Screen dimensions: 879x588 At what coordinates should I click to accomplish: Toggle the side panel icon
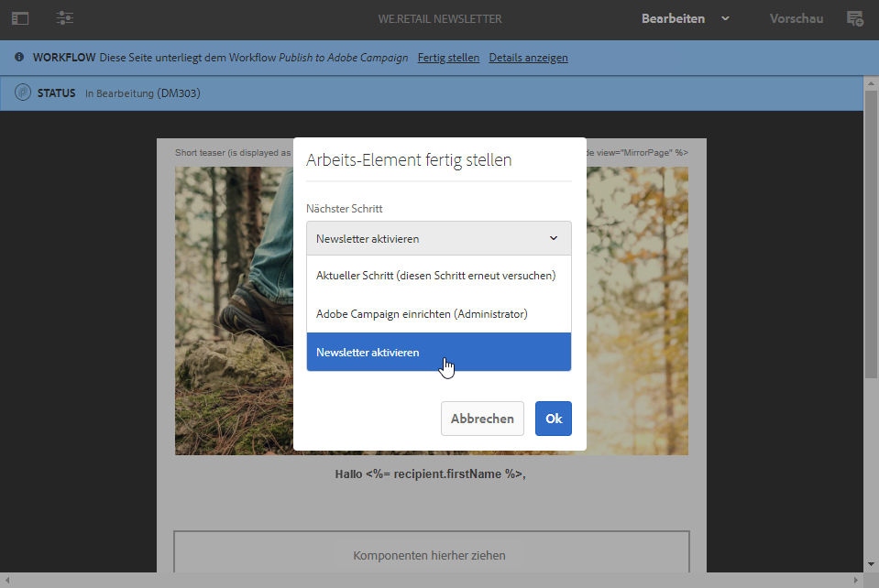20,18
